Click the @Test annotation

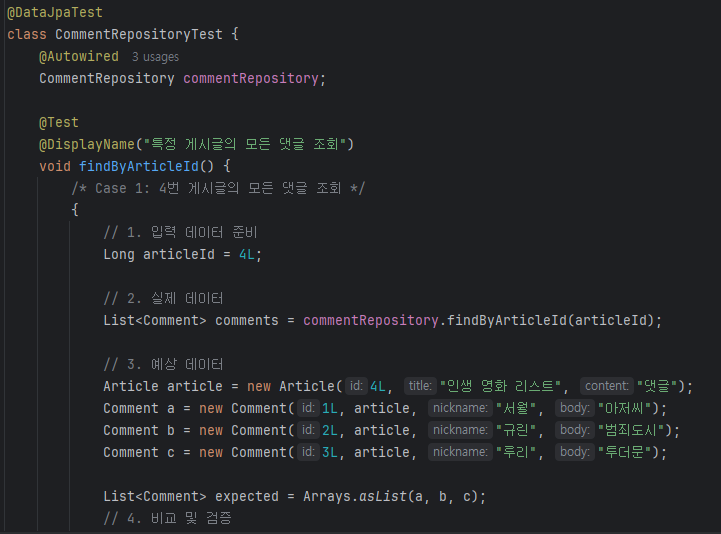[x=59, y=122]
